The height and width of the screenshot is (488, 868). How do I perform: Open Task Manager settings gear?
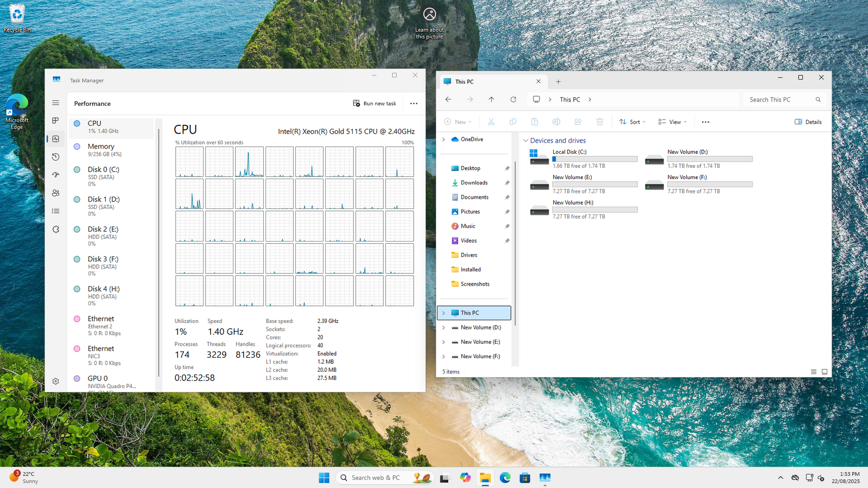coord(55,381)
